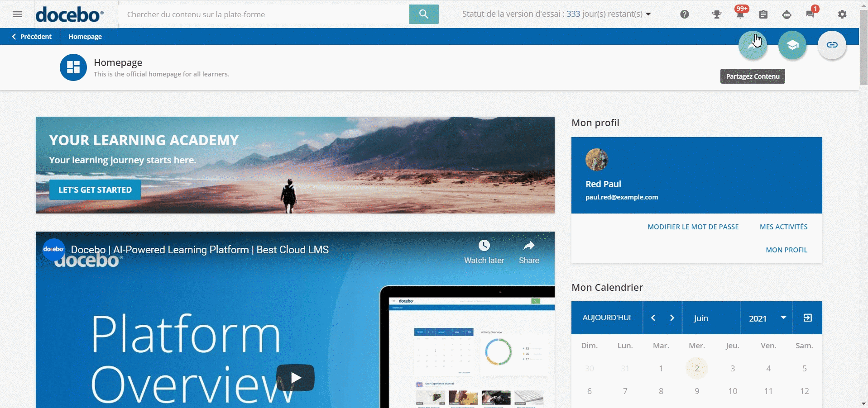Click the Homepage dashboard icon

tap(73, 67)
